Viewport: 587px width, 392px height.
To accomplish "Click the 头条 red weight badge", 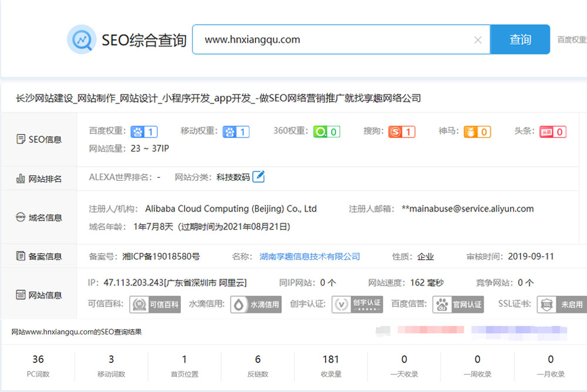I will tap(553, 132).
